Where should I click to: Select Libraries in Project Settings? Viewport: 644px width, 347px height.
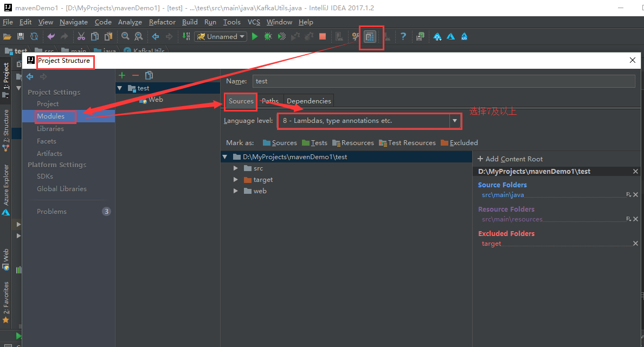[x=50, y=129]
